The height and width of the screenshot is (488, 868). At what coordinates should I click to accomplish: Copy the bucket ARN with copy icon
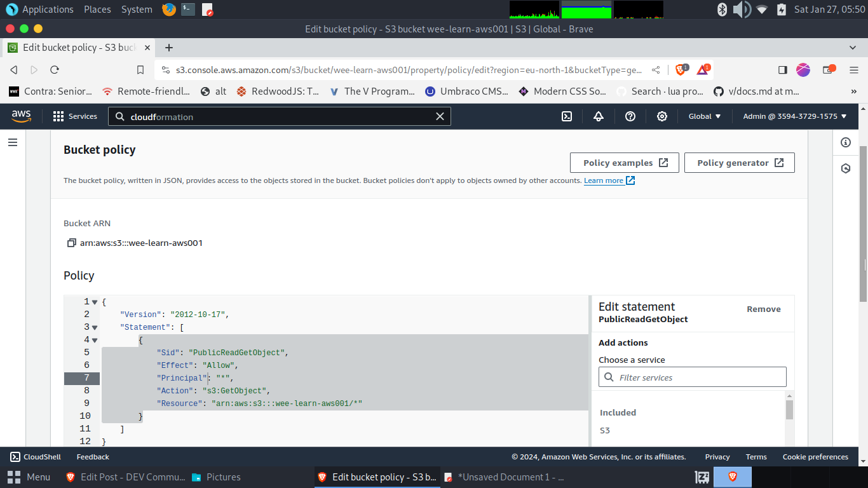71,243
